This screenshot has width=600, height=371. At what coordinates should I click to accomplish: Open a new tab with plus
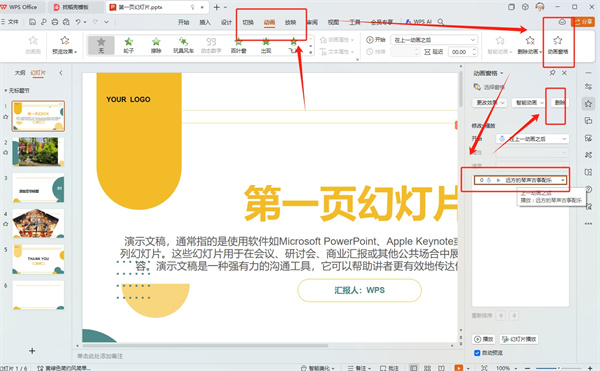tap(216, 7)
